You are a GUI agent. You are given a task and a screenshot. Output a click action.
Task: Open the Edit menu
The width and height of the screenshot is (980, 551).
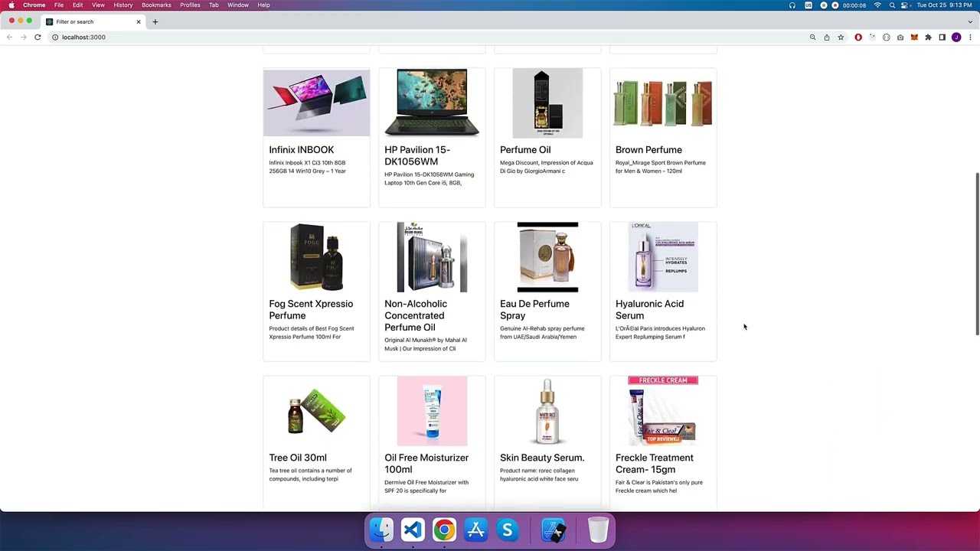click(77, 5)
